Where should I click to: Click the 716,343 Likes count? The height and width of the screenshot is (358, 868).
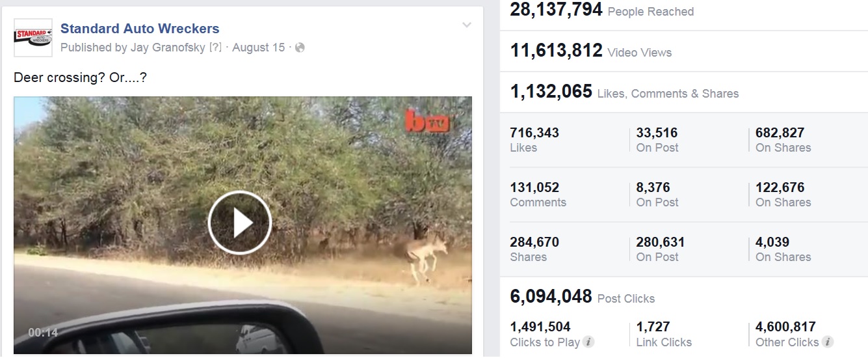pos(534,133)
